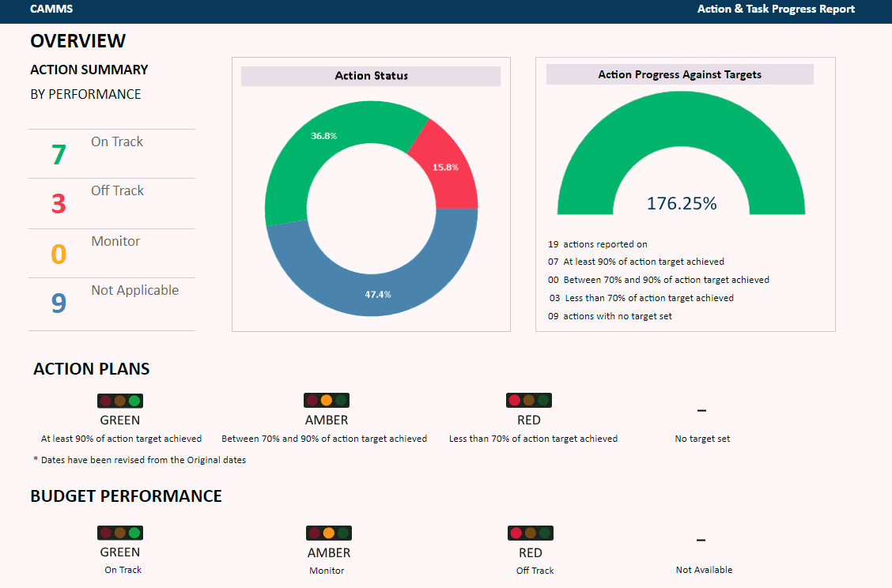Click the CAMMS logo in the header
Viewport: 892px width, 588px height.
(x=51, y=9)
